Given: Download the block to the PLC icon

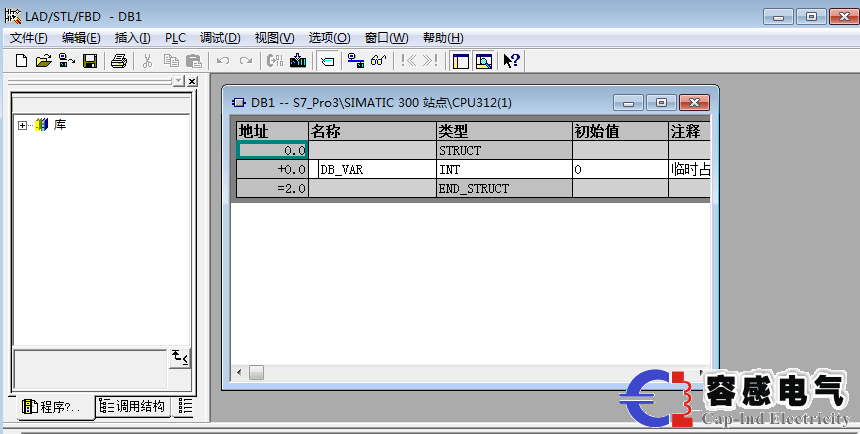Looking at the screenshot, I should click(298, 61).
